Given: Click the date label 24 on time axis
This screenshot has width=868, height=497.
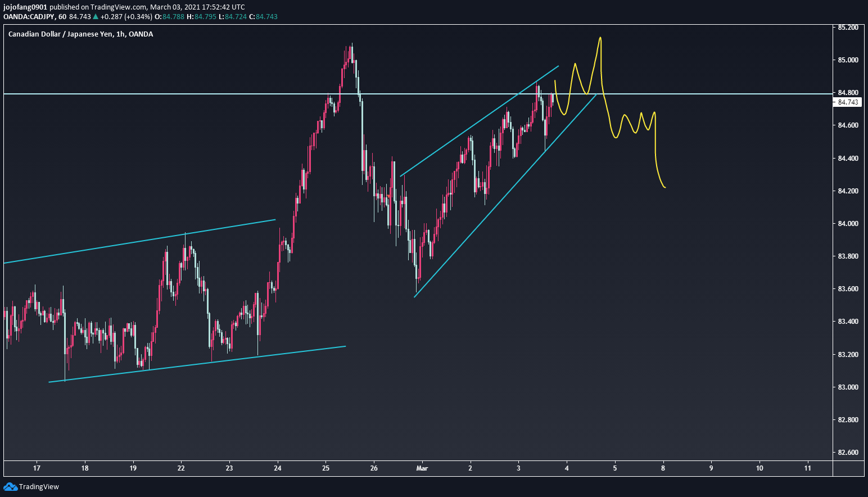Looking at the screenshot, I should click(278, 468).
